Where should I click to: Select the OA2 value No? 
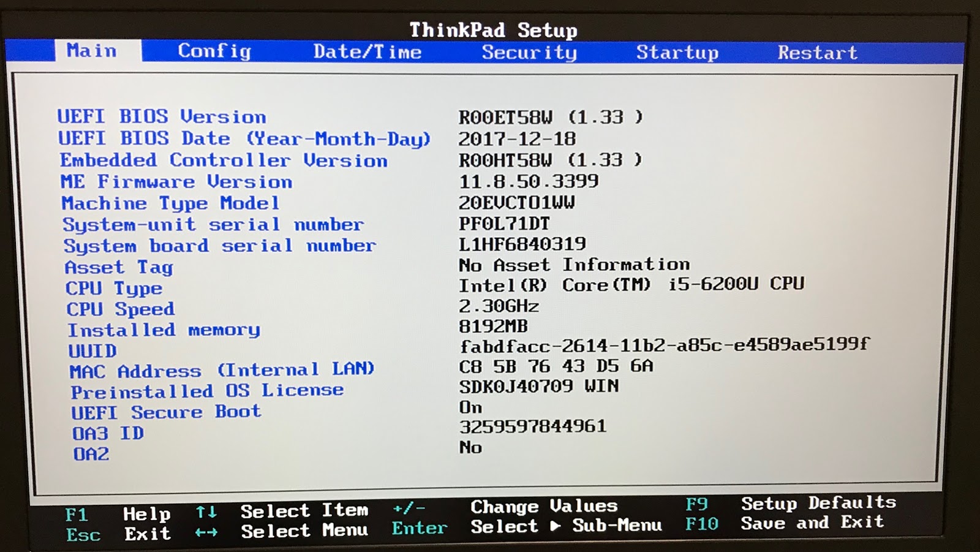[x=470, y=447]
